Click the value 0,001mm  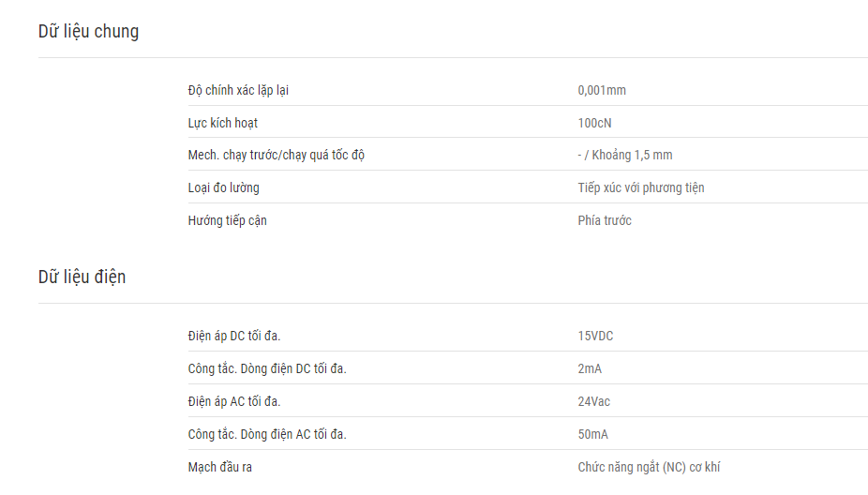coord(602,90)
